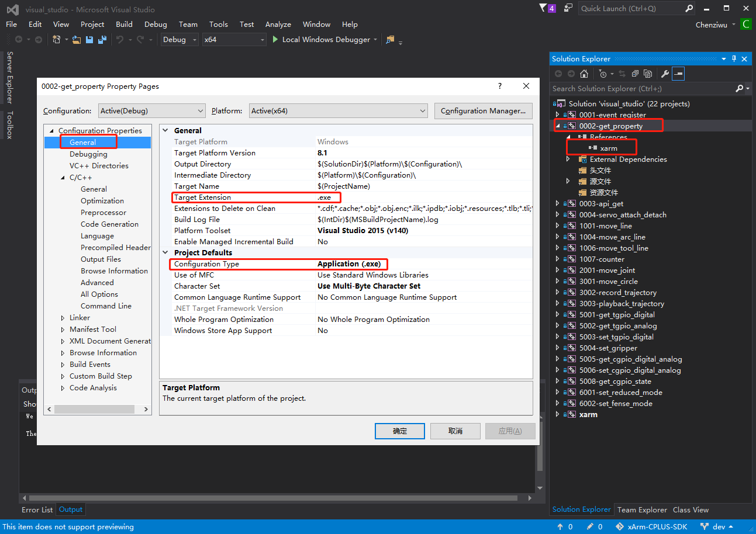Switch to the Error List tab
This screenshot has height=534, width=756.
(37, 509)
